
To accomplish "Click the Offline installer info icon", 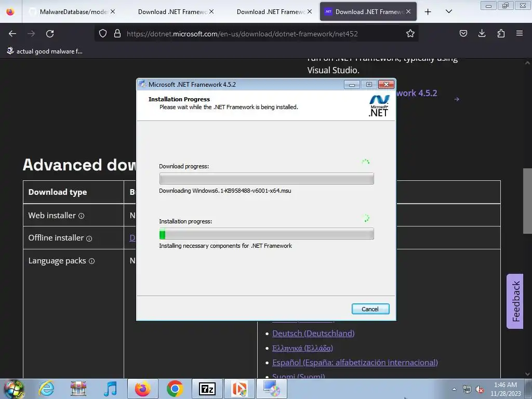I will (89, 238).
